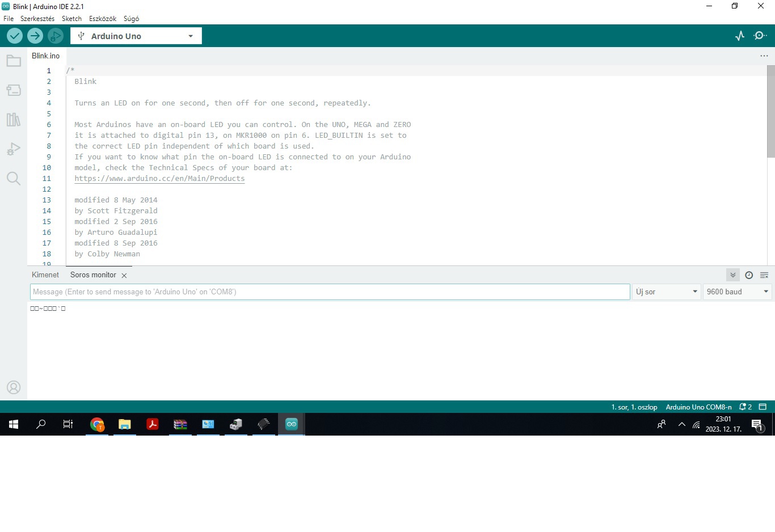
Task: Click the 'modified 2 Sep 2016' comment line
Action: coord(116,221)
